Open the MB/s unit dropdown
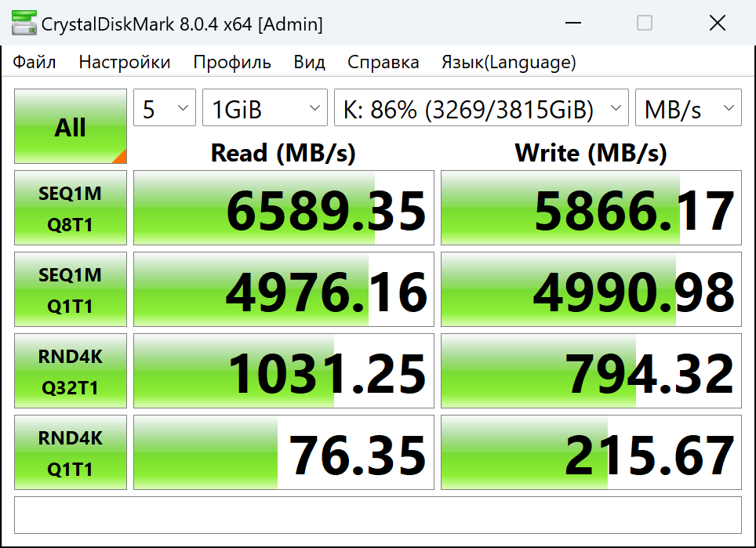This screenshot has height=548, width=756. coord(689,107)
